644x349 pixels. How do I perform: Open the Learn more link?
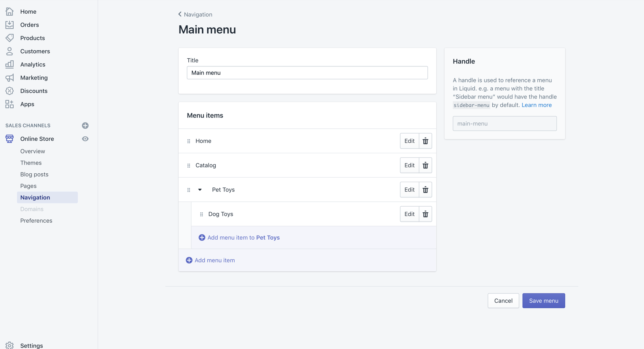[537, 105]
